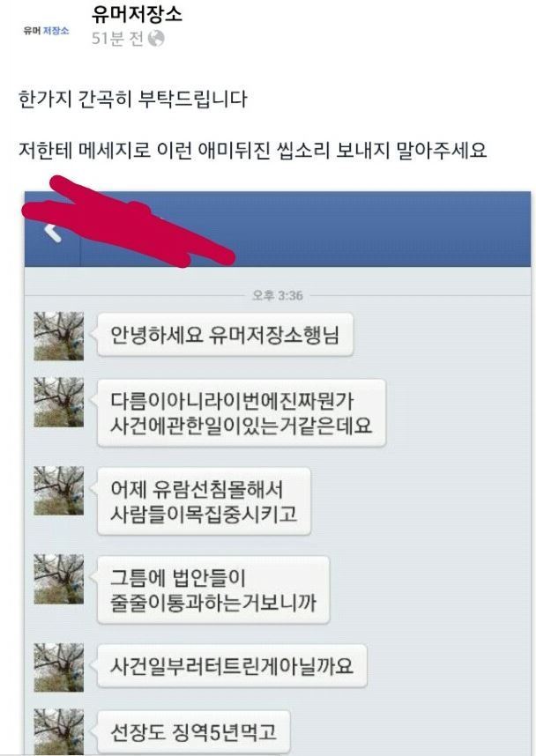Click the 51분 전 timestamp
The width and height of the screenshot is (536, 756).
pos(118,39)
